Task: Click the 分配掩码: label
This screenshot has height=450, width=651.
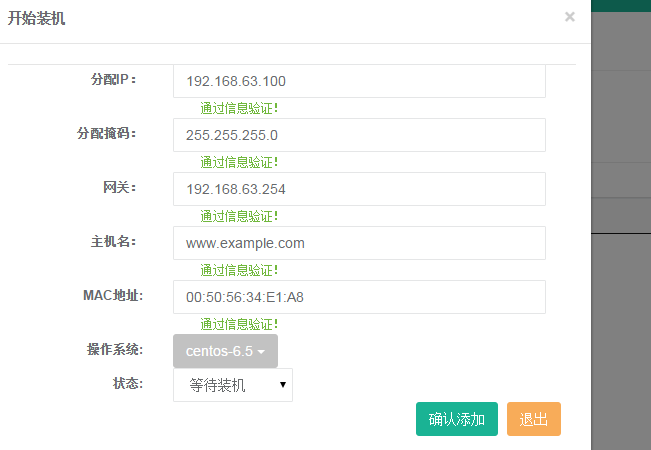Action: (x=106, y=133)
